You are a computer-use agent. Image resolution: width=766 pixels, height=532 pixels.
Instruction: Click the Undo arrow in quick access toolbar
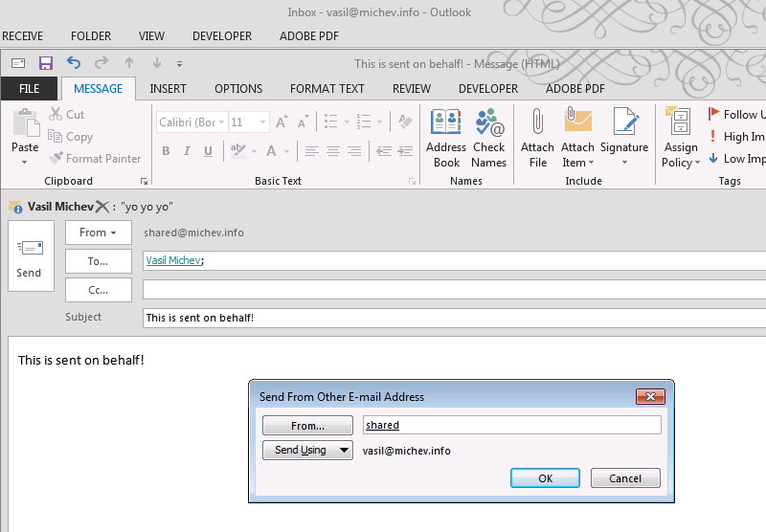(x=74, y=63)
